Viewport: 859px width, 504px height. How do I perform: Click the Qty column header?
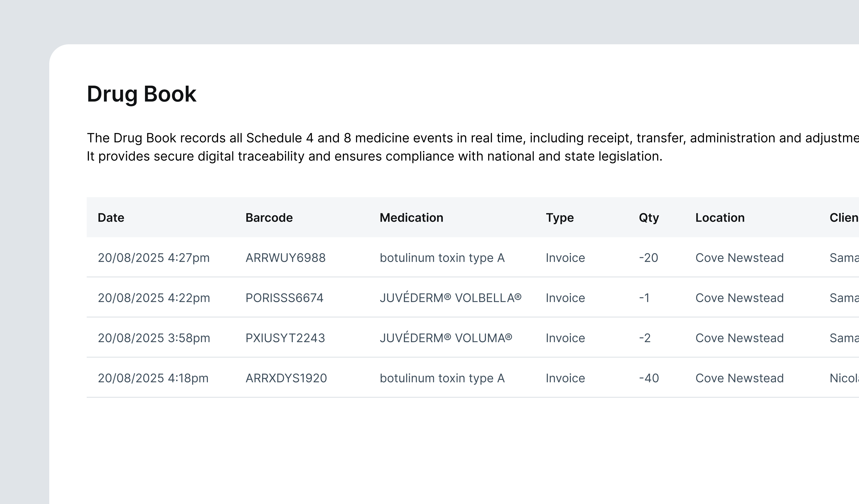(648, 218)
